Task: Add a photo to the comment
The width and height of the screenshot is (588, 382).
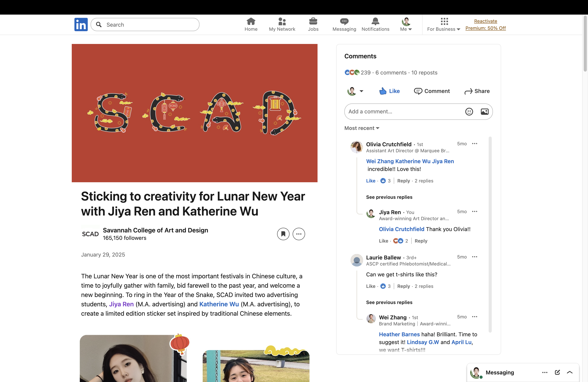Action: pyautogui.click(x=485, y=112)
